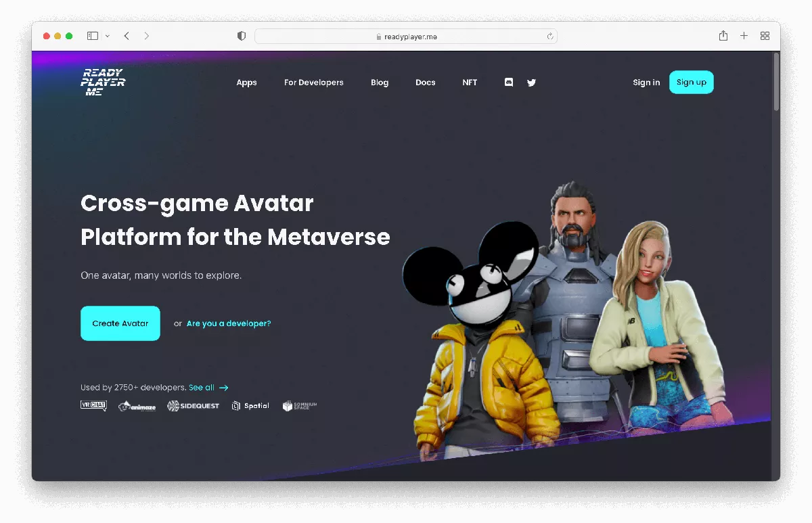The width and height of the screenshot is (812, 523).
Task: Open the Apps menu item
Action: click(247, 83)
